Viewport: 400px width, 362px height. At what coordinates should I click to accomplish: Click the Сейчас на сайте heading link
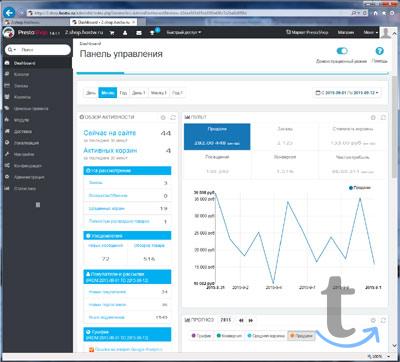110,133
